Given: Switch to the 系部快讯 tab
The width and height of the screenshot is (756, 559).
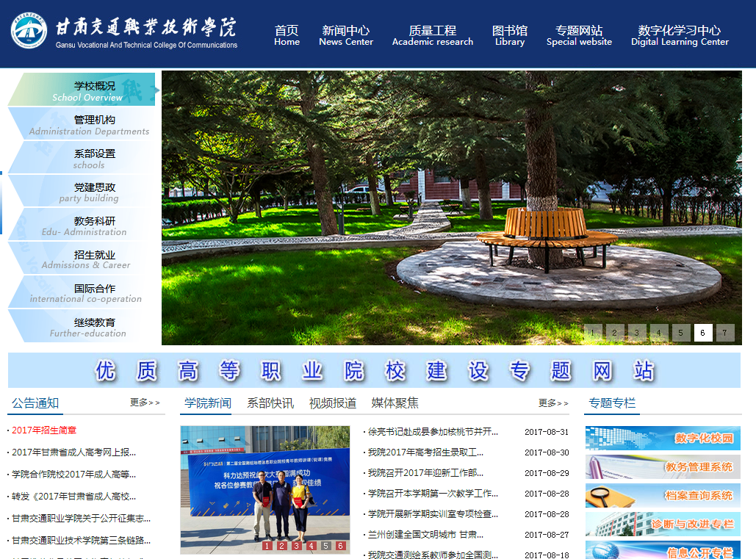Looking at the screenshot, I should click(x=270, y=403).
